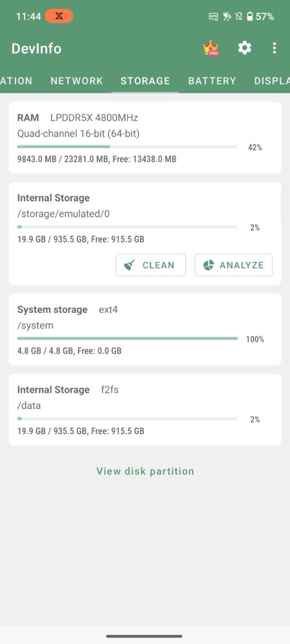
Task: Open the partially visible Display tab
Action: (271, 81)
